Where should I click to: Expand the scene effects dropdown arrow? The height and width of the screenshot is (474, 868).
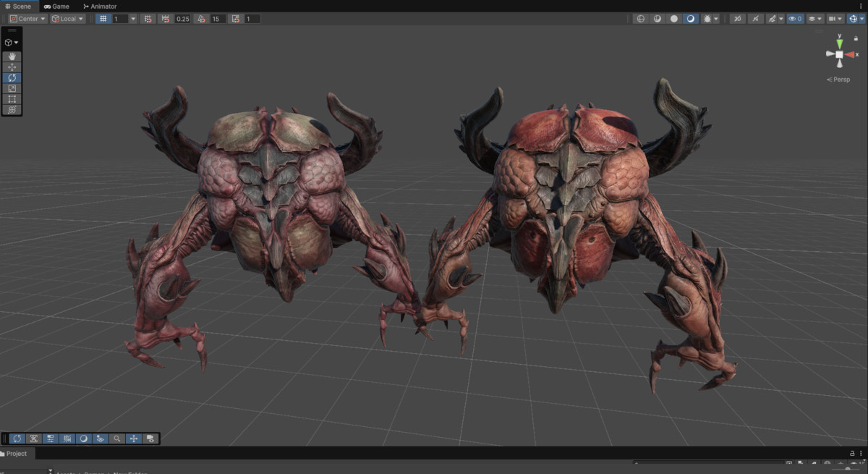pyautogui.click(x=781, y=19)
